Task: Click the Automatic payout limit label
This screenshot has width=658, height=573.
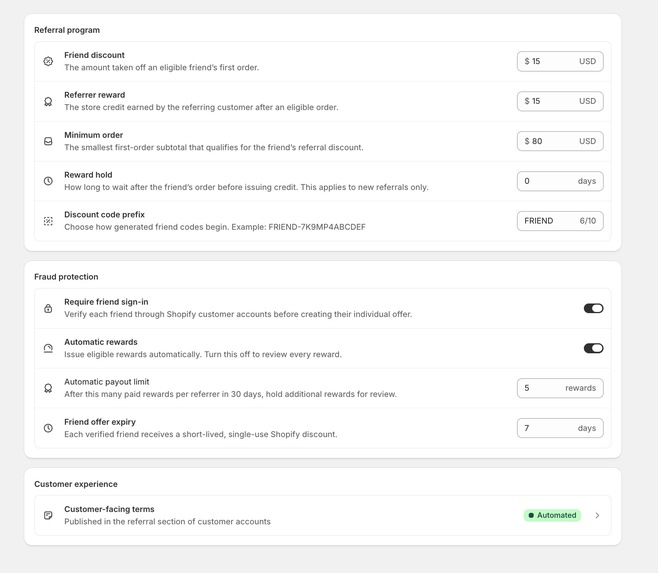Action: pyautogui.click(x=107, y=382)
